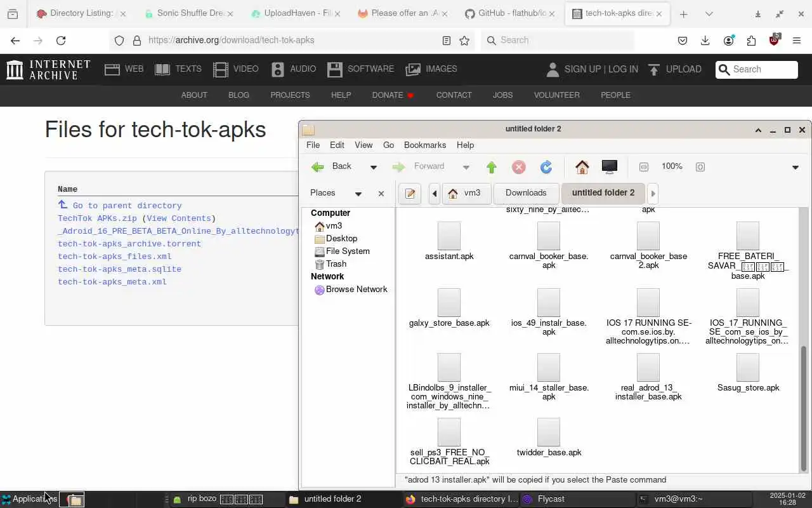Open tech-tok-apks_archive.torrent link
Screen dimensions: 812x508
(129, 243)
